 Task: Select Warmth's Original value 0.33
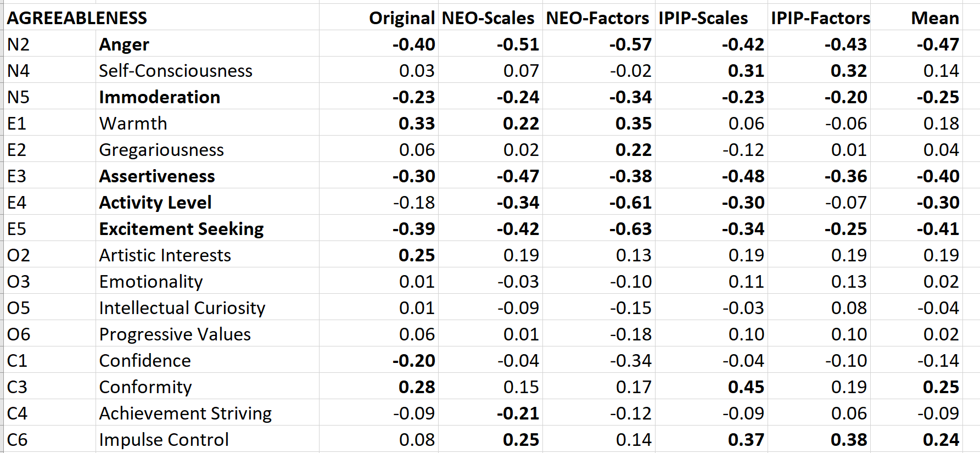click(417, 124)
